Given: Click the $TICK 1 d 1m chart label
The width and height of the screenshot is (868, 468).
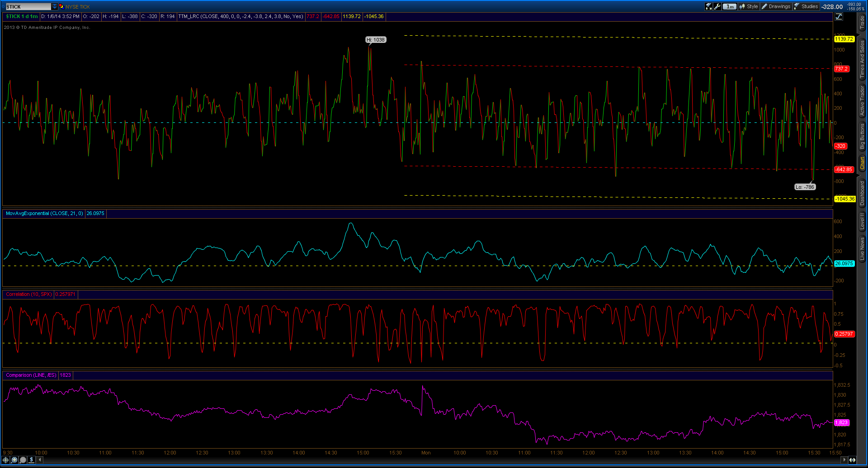Looking at the screenshot, I should 22,16.
